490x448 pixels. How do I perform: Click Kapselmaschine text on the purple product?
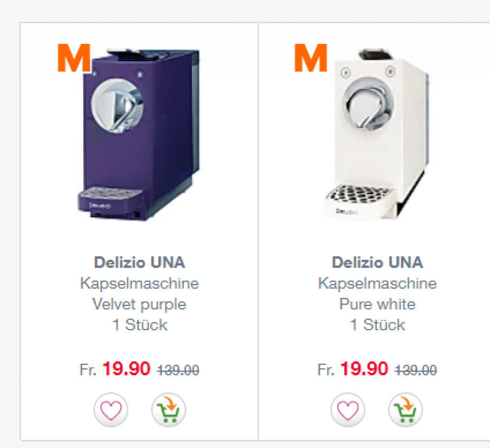click(139, 284)
